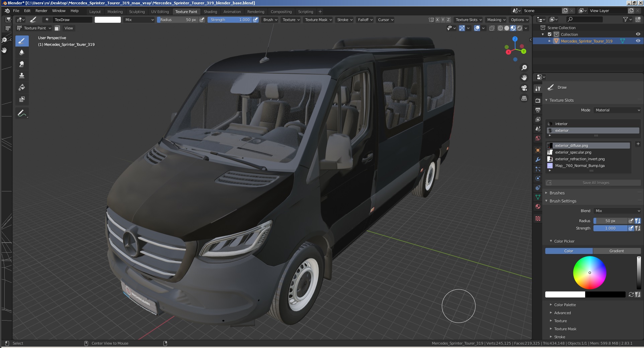Uncheck the Collection exclude checkbox
644x348 pixels.
[550, 34]
